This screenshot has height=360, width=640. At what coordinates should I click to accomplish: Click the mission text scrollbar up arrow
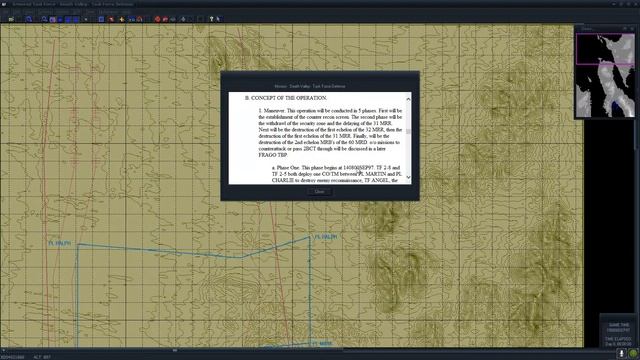coord(408,99)
